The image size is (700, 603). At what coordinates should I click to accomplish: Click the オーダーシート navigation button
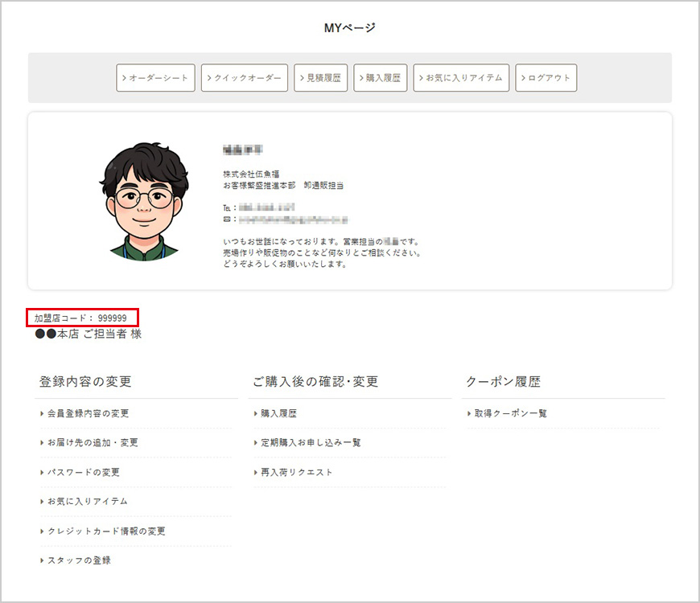[x=155, y=78]
